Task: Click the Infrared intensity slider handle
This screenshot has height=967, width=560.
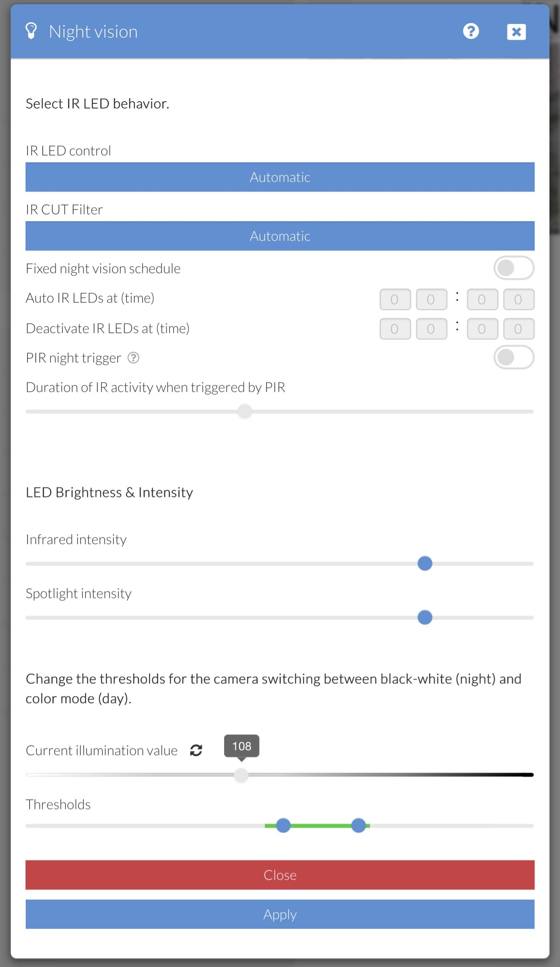Action: [x=425, y=563]
